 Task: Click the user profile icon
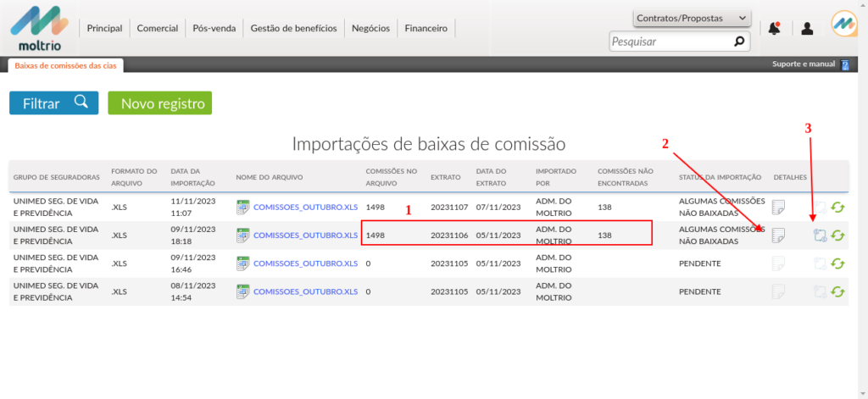point(807,29)
